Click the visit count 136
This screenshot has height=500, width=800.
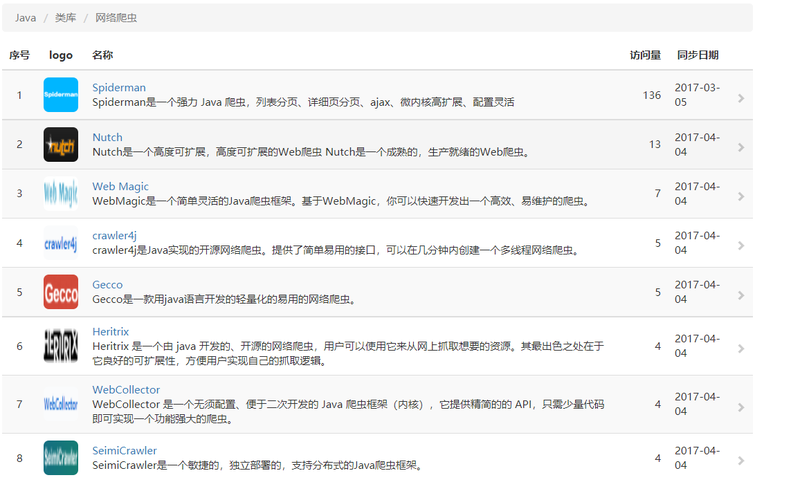pyautogui.click(x=652, y=95)
